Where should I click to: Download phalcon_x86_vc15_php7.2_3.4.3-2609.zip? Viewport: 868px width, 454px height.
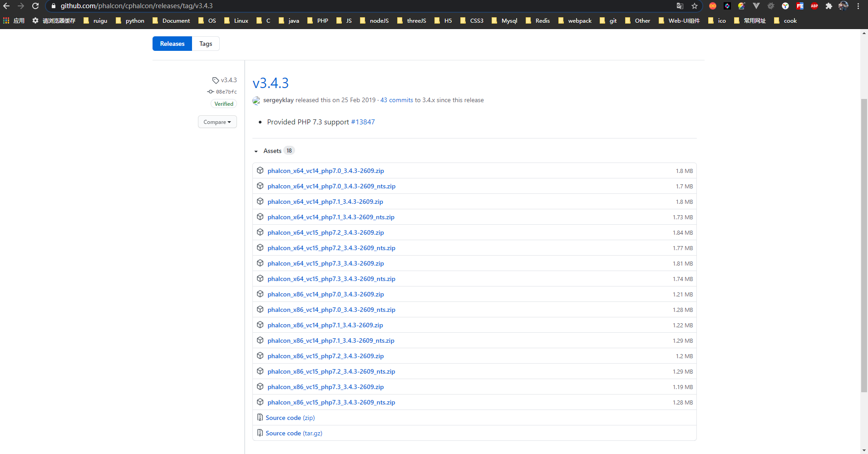click(325, 356)
